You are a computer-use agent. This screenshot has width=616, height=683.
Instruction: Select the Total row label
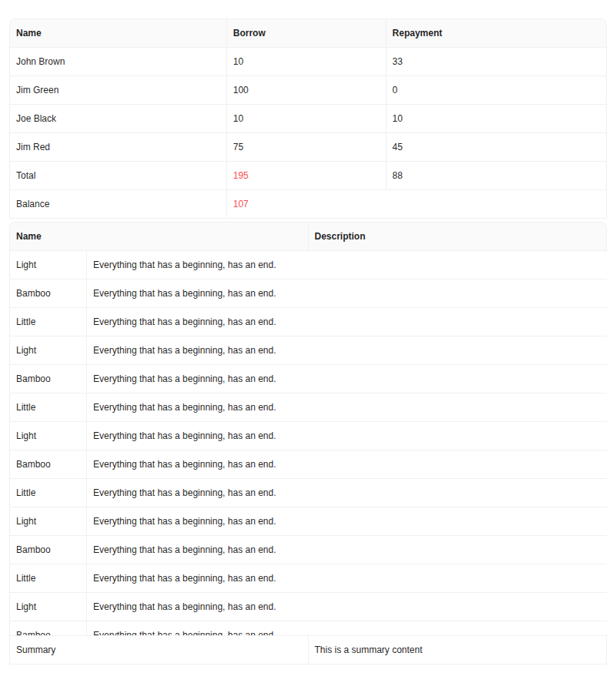[x=25, y=175]
